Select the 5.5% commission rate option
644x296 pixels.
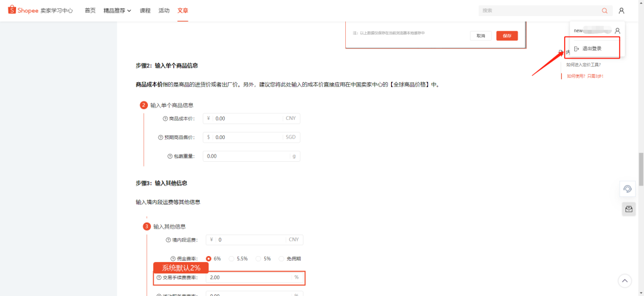pyautogui.click(x=231, y=258)
